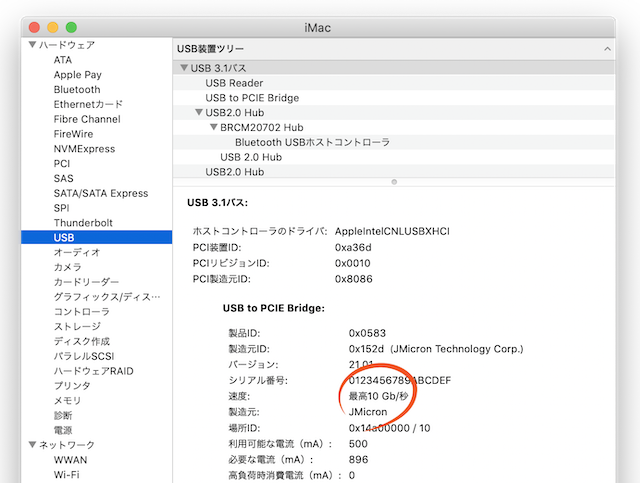The height and width of the screenshot is (483, 640).
Task: Click the PCI製造元ID value 0x8086
Action: click(353, 279)
